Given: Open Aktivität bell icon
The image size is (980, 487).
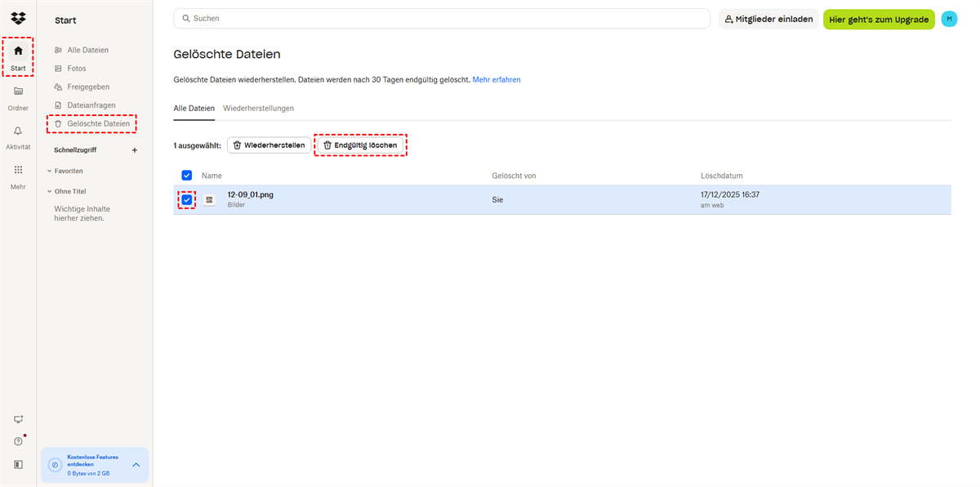Looking at the screenshot, I should point(18,131).
